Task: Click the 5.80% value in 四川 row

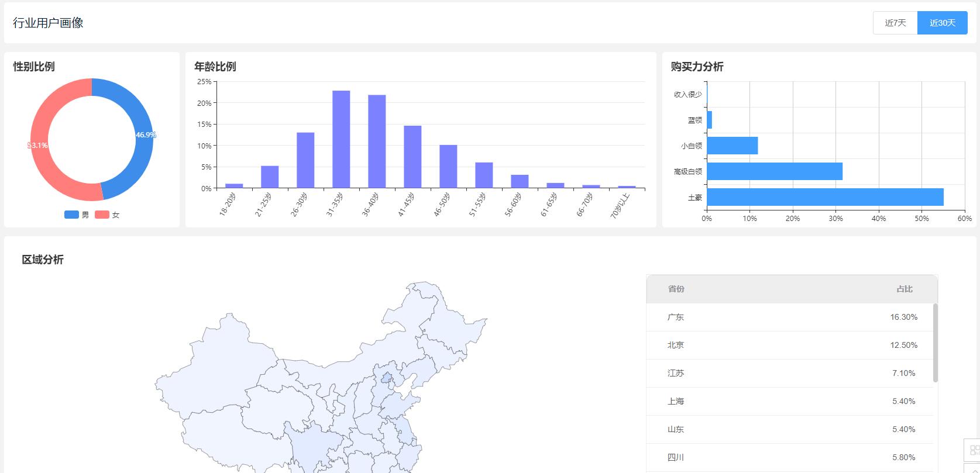Action: (x=904, y=457)
